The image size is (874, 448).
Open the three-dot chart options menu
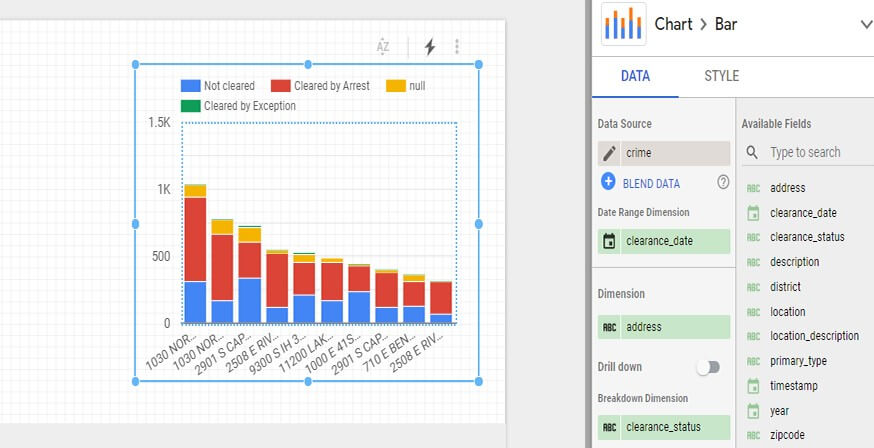[x=457, y=47]
